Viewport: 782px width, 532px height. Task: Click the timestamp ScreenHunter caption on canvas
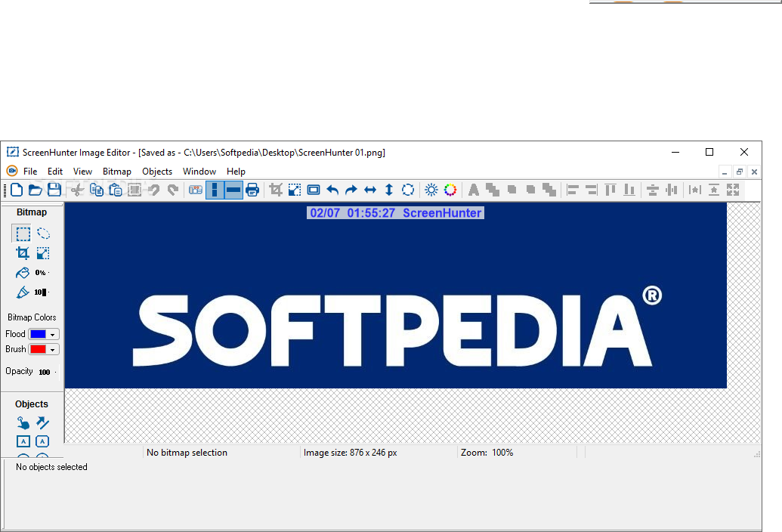pos(395,213)
